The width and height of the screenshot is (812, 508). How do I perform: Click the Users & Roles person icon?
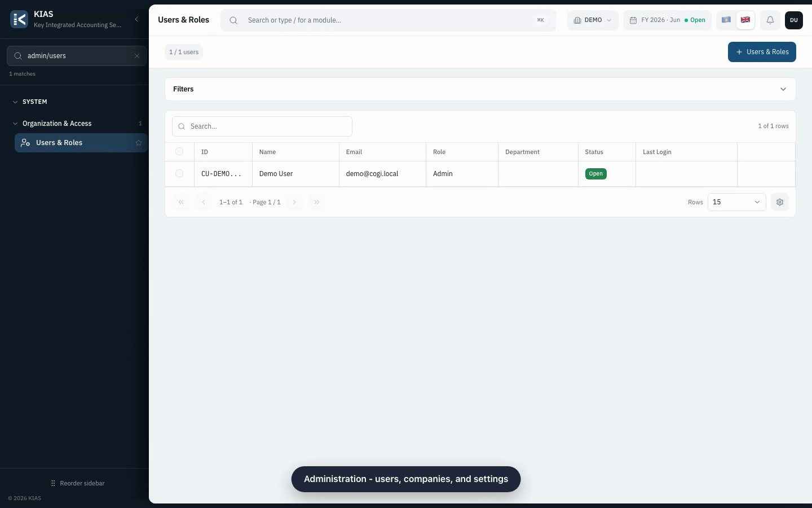pos(25,143)
